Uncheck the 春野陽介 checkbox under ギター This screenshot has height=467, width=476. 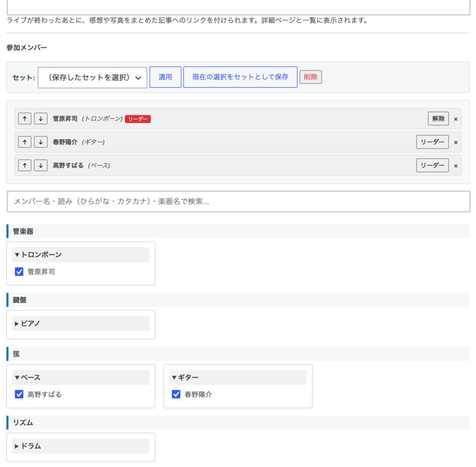point(176,394)
